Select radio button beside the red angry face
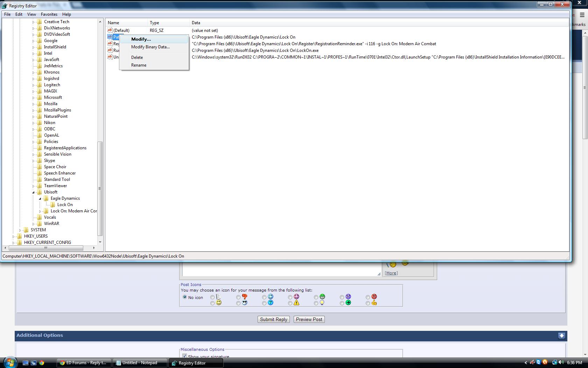588x368 pixels. tap(368, 297)
